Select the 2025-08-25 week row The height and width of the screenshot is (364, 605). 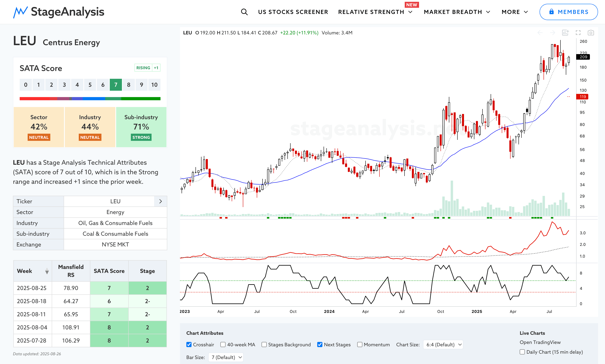[90, 288]
